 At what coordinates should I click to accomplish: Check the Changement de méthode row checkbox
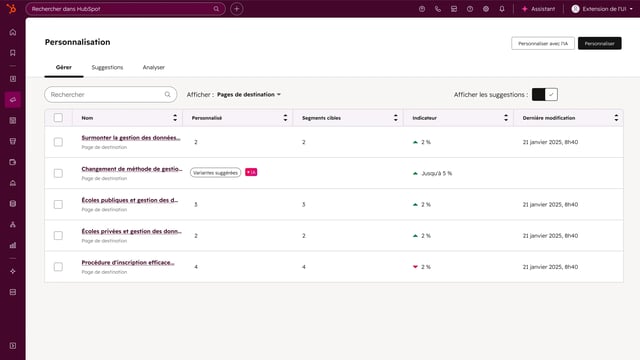click(x=58, y=173)
